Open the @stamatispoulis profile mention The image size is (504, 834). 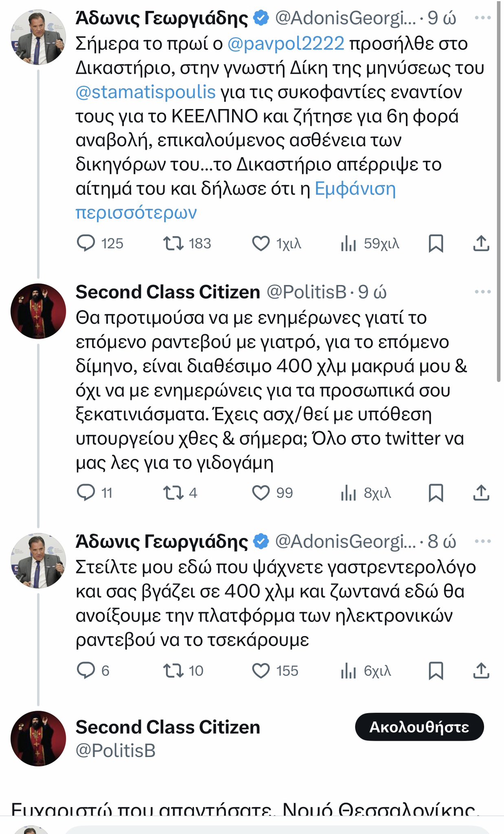[x=145, y=92]
